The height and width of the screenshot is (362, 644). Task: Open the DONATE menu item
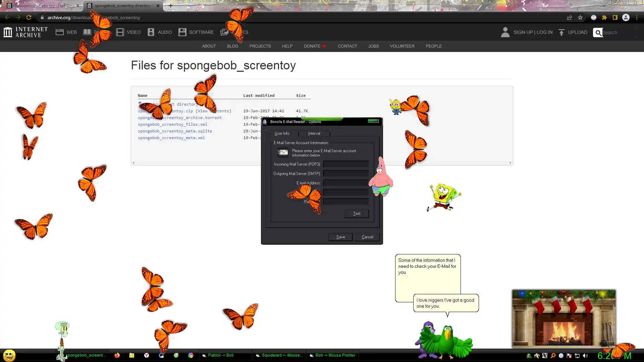click(312, 46)
